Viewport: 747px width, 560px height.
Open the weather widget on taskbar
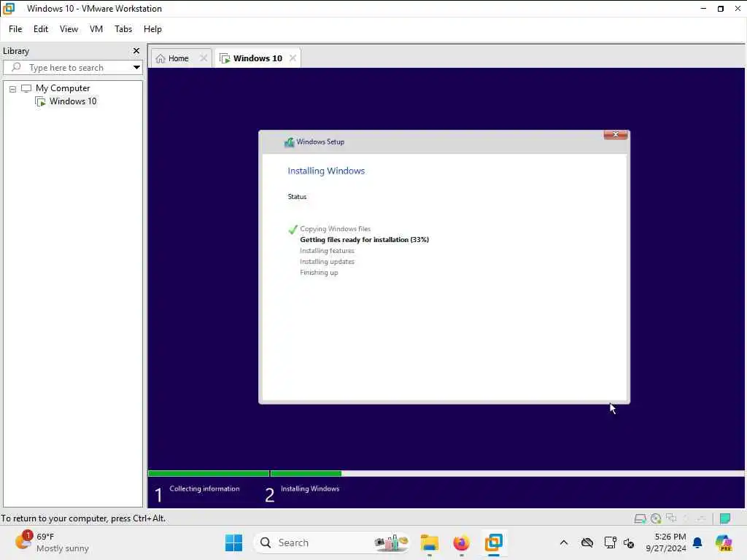(x=52, y=542)
